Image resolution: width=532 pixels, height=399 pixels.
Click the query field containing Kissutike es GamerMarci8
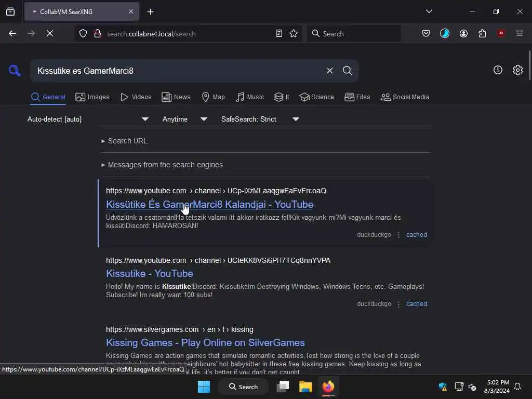tap(178, 71)
